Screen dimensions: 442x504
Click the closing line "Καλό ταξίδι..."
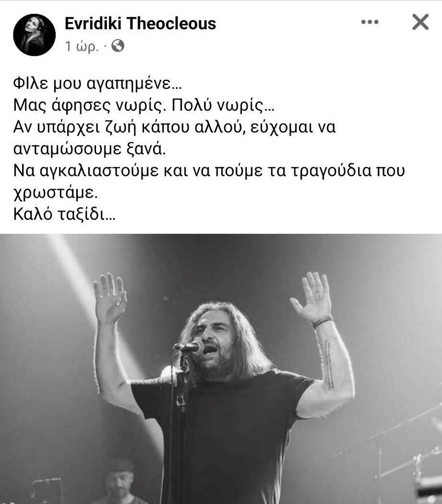pos(64,215)
